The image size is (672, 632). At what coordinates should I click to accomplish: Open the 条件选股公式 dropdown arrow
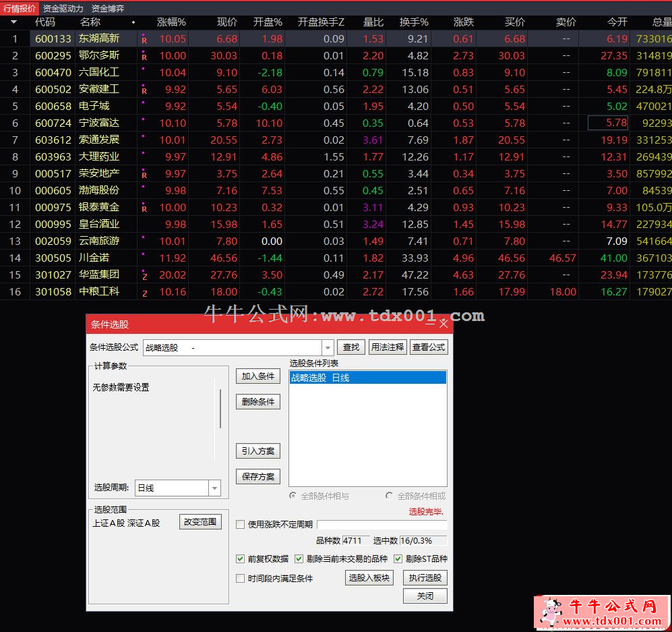(328, 347)
